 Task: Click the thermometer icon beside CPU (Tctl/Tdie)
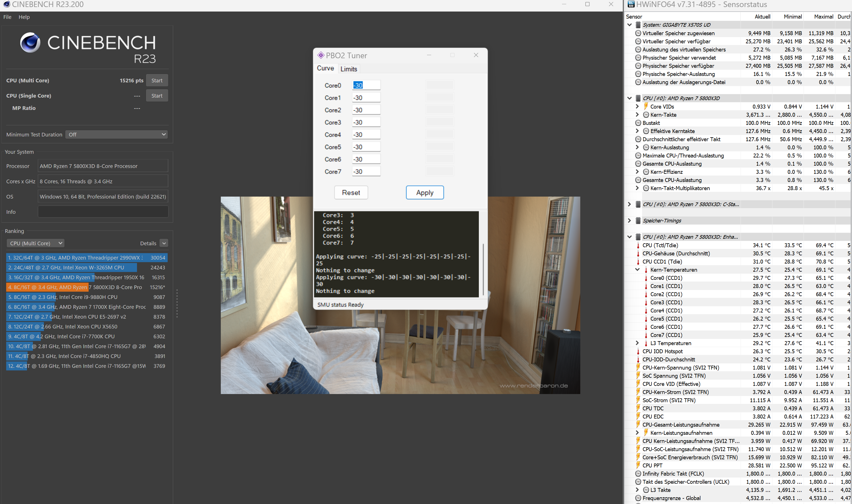[x=639, y=245]
